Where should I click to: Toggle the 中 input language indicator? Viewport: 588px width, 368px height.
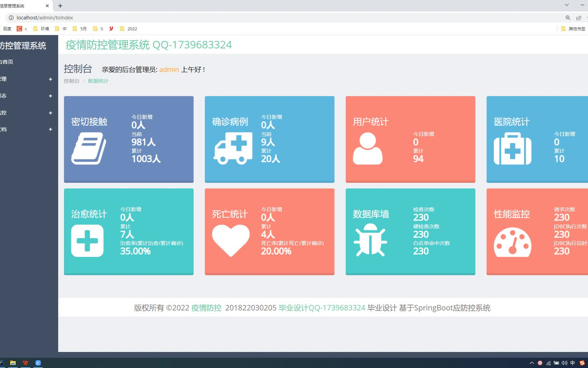[573, 363]
